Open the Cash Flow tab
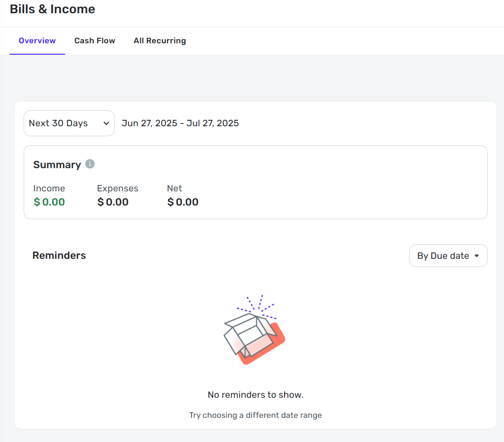 pyautogui.click(x=95, y=41)
